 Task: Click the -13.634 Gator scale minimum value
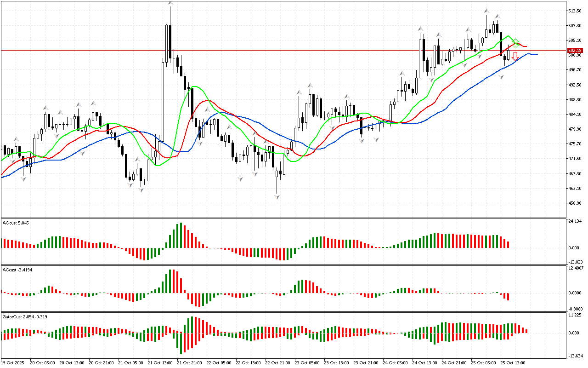tap(575, 356)
